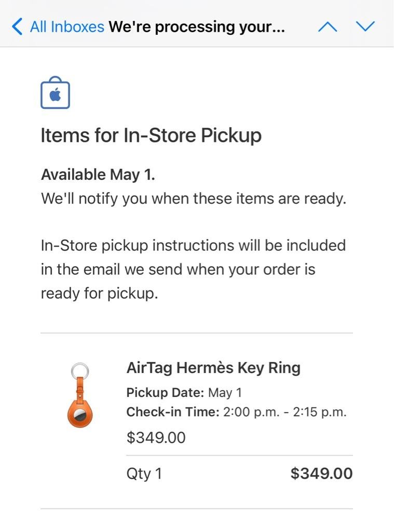Tap the 2:00 p.m. - 2:15 p.m. time range
The width and height of the screenshot is (394, 532).
[x=284, y=413]
